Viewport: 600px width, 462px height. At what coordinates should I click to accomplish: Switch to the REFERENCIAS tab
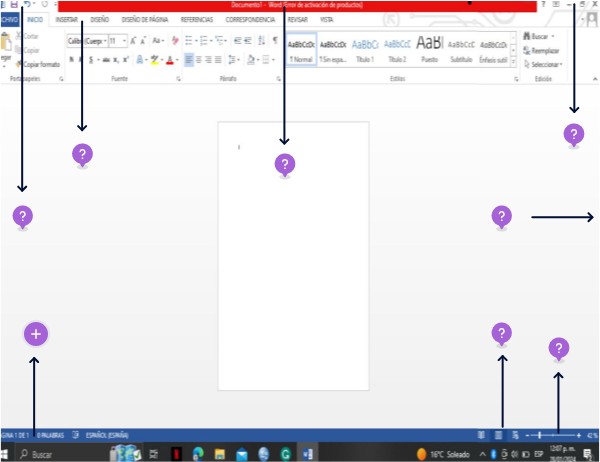[x=196, y=19]
